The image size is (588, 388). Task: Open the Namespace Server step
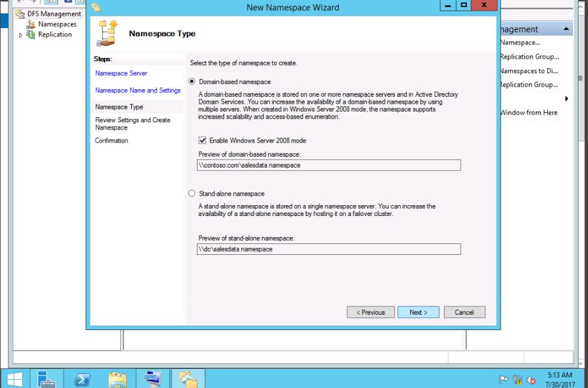121,73
